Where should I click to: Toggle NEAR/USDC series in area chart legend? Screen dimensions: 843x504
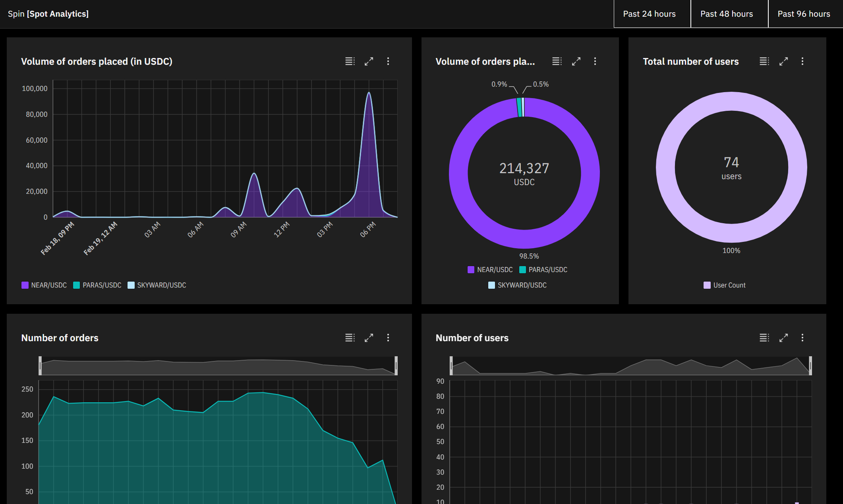[44, 285]
